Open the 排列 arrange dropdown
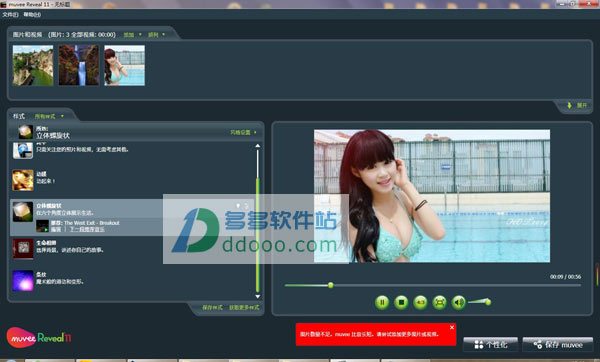 pos(157,35)
